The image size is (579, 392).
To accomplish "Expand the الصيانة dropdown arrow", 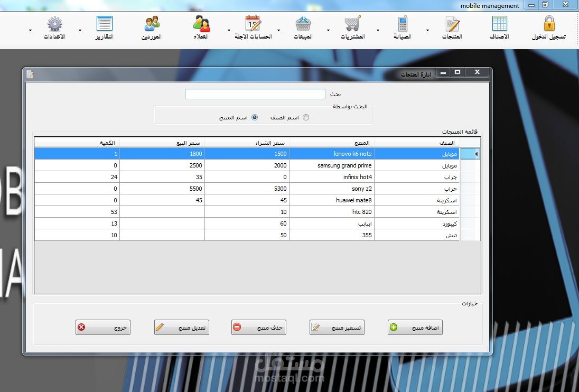I will [378, 30].
